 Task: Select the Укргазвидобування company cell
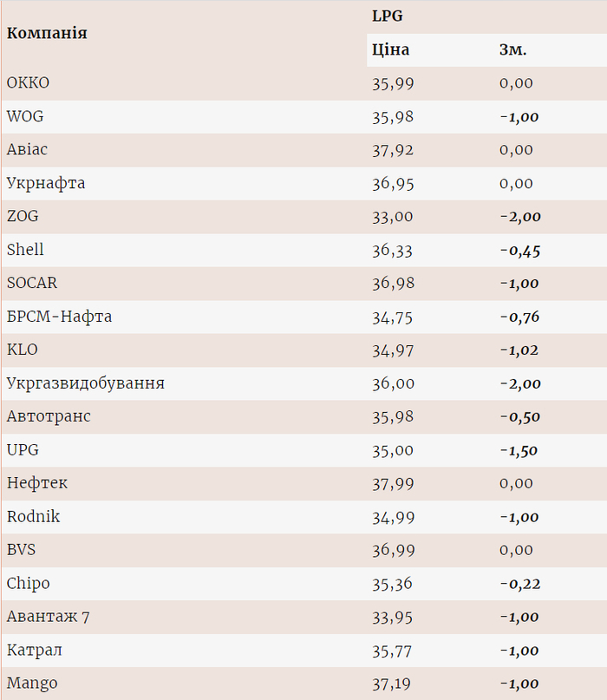tap(85, 383)
